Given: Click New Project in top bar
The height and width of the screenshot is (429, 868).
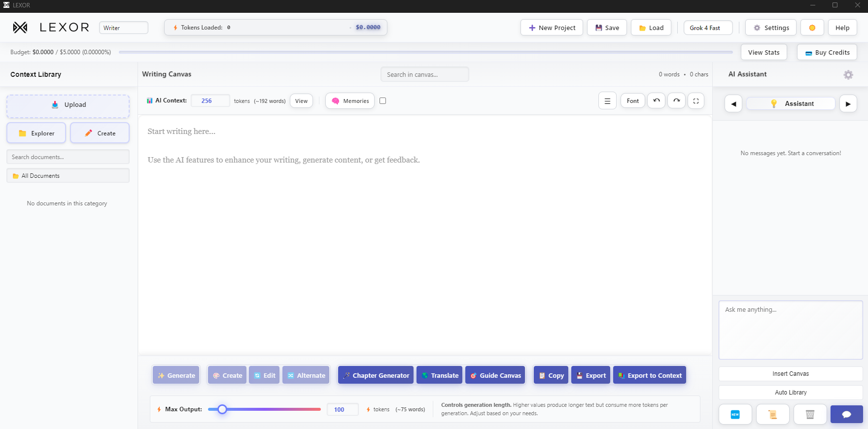Looking at the screenshot, I should [x=552, y=28].
